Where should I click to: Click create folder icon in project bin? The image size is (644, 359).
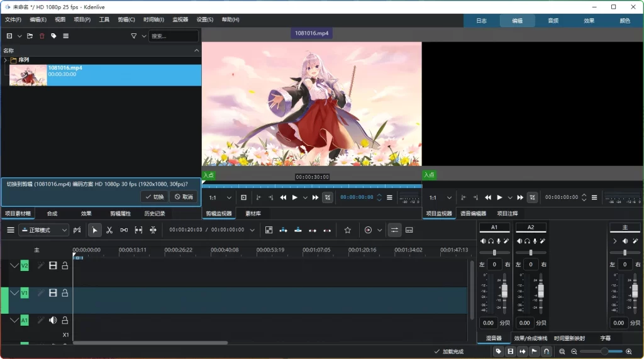[x=30, y=36]
